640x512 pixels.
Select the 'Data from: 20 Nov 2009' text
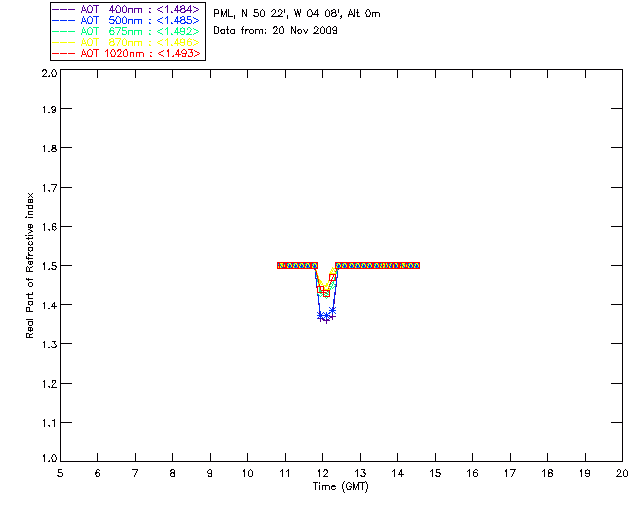(x=276, y=30)
